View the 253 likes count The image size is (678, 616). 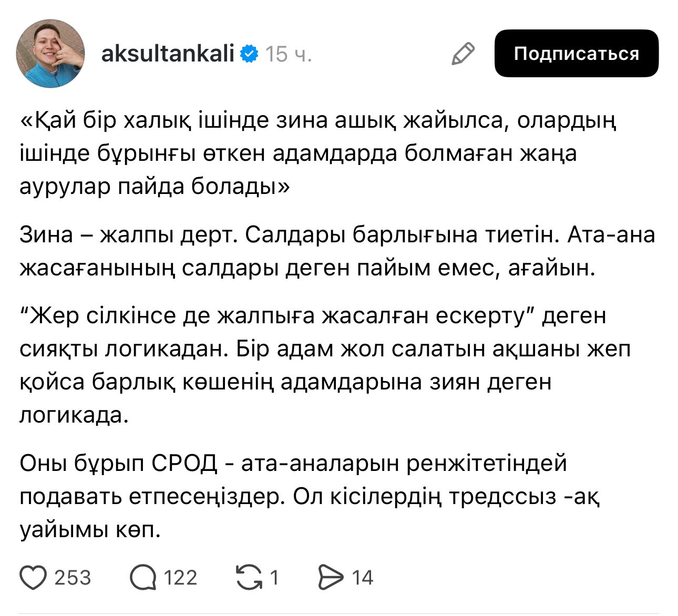(x=73, y=578)
